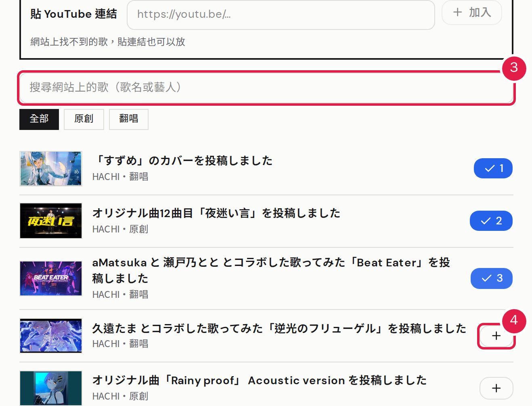Viewport: 532px width, 406px height.
Task: Click HACHI・翻唱 under the 「Beat Eater」 title
Action: pyautogui.click(x=120, y=295)
